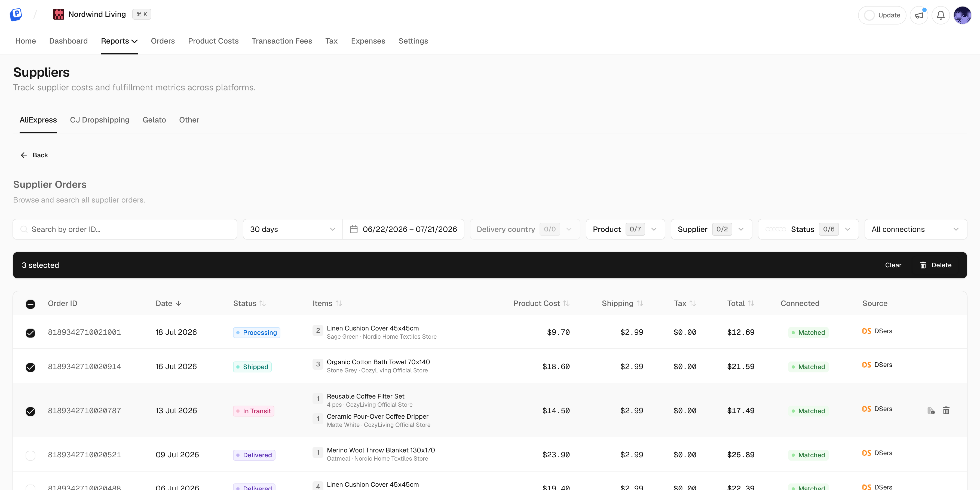Click the Processing status badge
Image resolution: width=980 pixels, height=490 pixels.
coord(256,332)
